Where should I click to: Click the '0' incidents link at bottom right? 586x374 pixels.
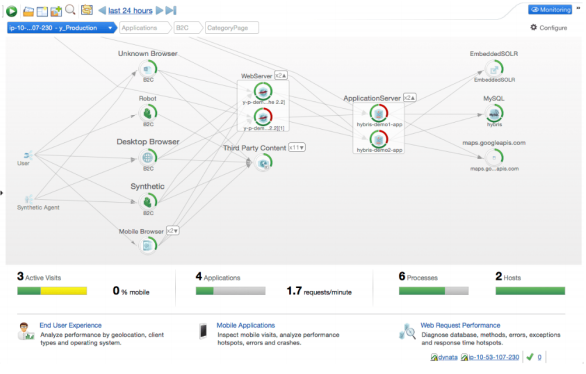point(539,358)
